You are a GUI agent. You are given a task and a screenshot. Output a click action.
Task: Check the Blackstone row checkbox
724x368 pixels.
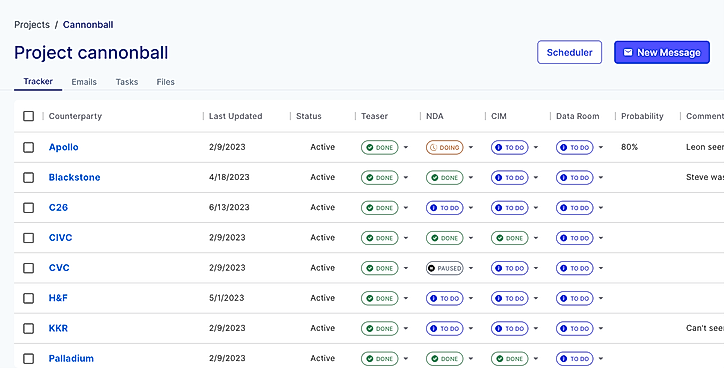tap(29, 177)
